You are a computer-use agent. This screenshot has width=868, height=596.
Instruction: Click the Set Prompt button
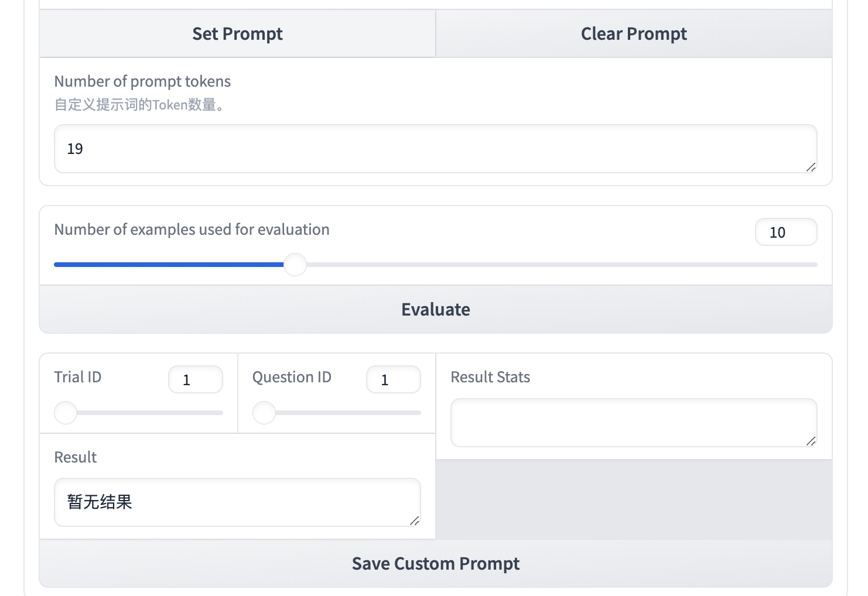tap(237, 34)
